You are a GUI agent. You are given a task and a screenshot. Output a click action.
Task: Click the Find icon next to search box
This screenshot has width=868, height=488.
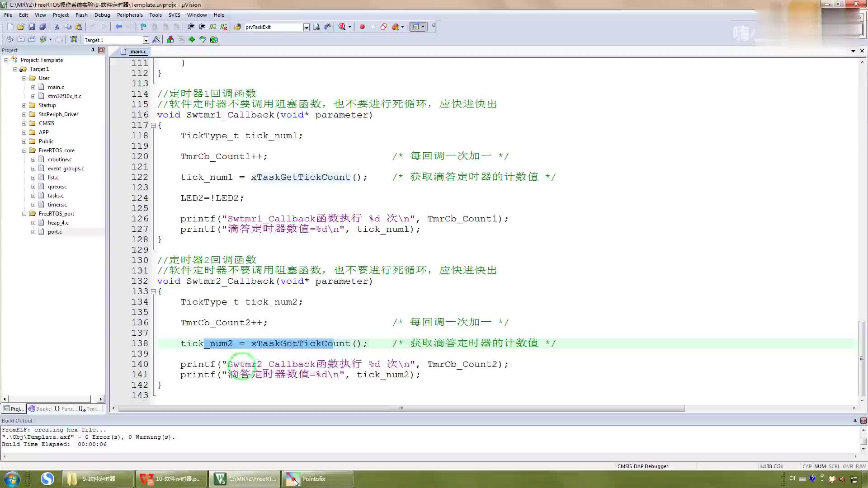316,27
